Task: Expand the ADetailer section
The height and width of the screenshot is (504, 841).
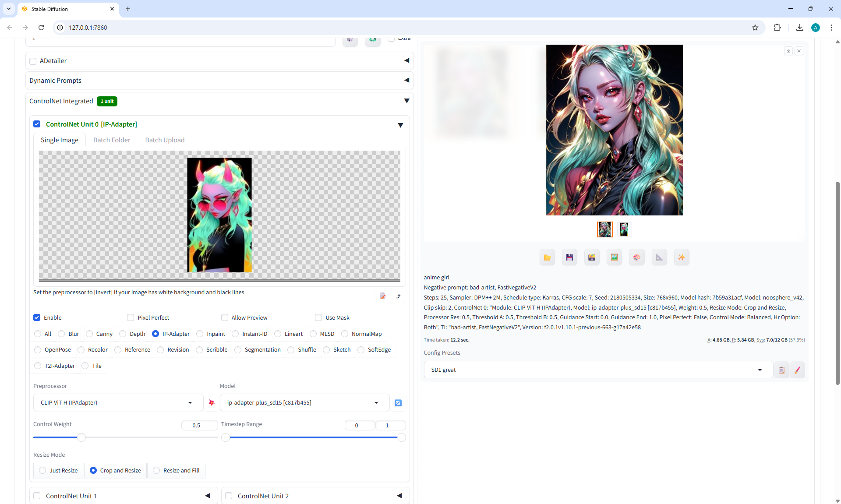Action: pyautogui.click(x=406, y=61)
